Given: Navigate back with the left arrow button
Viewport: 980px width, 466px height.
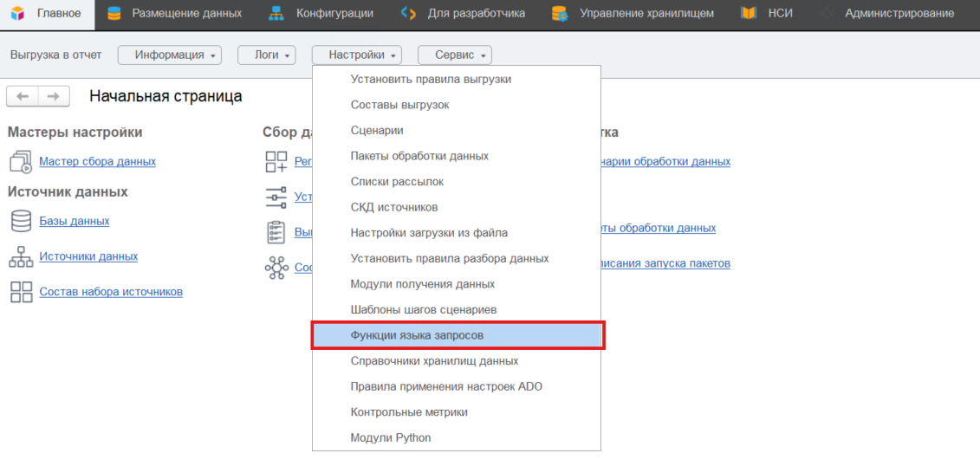Looking at the screenshot, I should 23,96.
